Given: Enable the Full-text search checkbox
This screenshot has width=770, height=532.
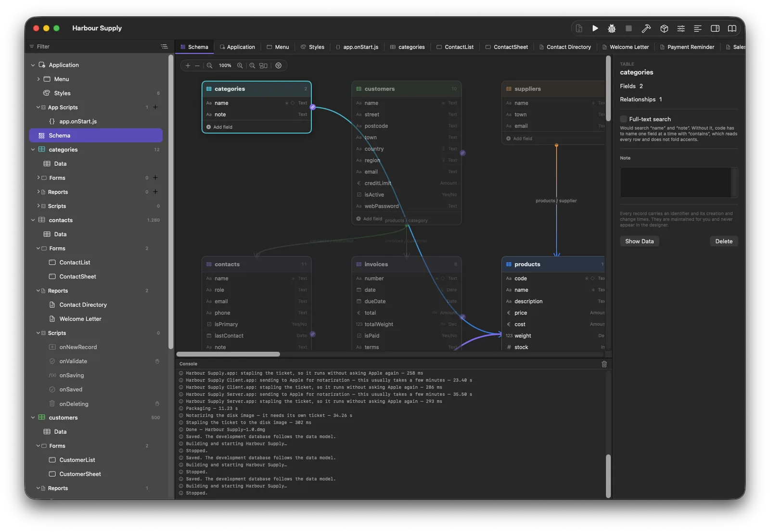Looking at the screenshot, I should point(623,119).
